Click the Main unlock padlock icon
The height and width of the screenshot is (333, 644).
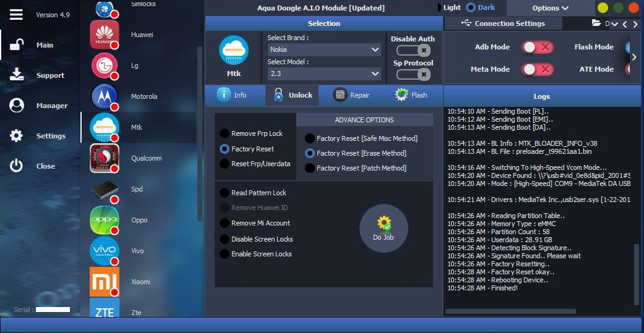click(17, 45)
